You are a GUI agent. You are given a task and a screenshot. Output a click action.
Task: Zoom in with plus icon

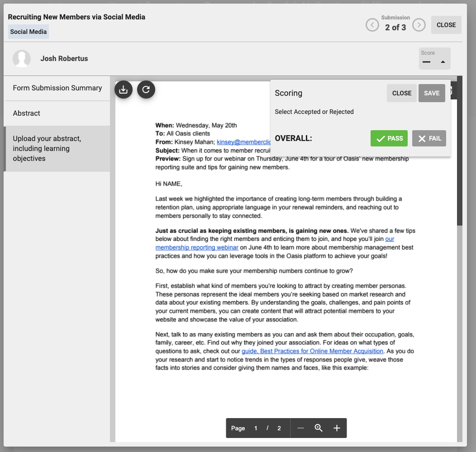pos(337,428)
